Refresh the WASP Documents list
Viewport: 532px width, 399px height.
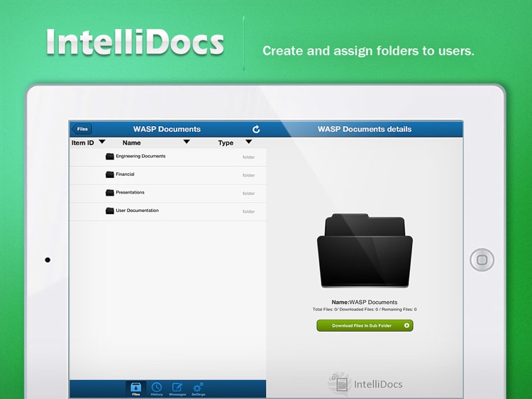pos(256,129)
